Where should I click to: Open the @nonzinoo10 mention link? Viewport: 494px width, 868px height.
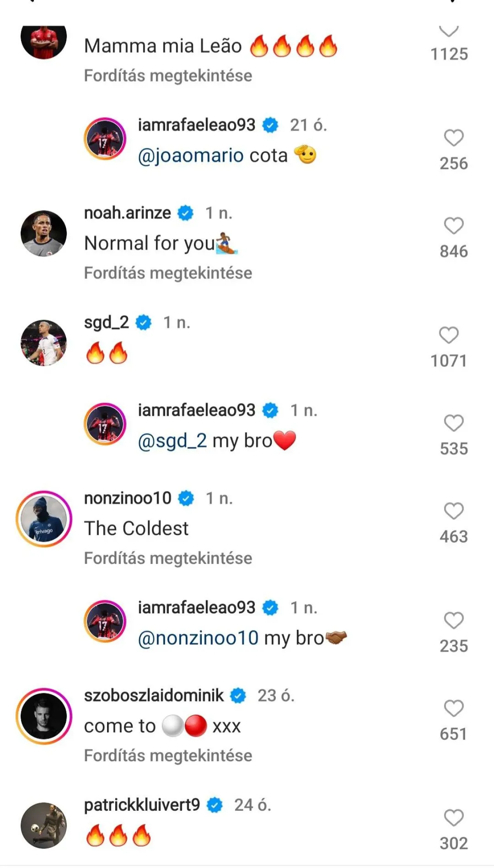pyautogui.click(x=198, y=638)
